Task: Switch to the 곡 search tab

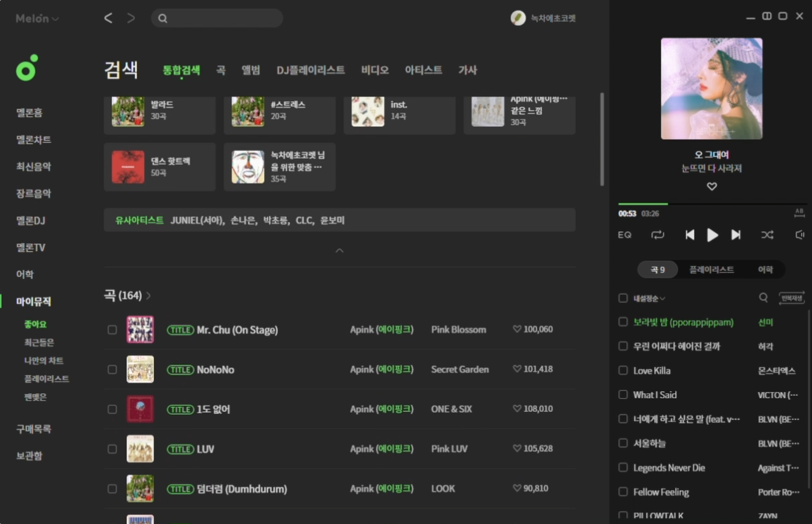Action: coord(221,70)
